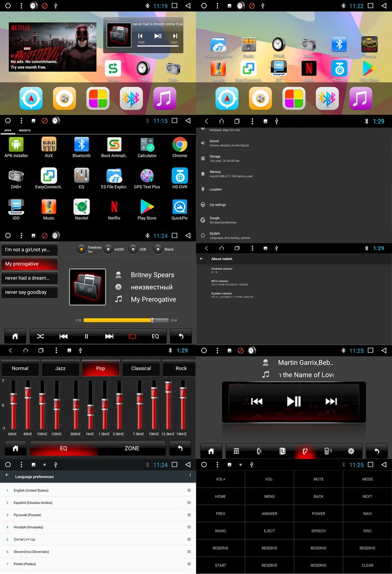Click the music player track progress slider
Image resolution: width=392 pixels, height=574 pixels.
(126, 320)
